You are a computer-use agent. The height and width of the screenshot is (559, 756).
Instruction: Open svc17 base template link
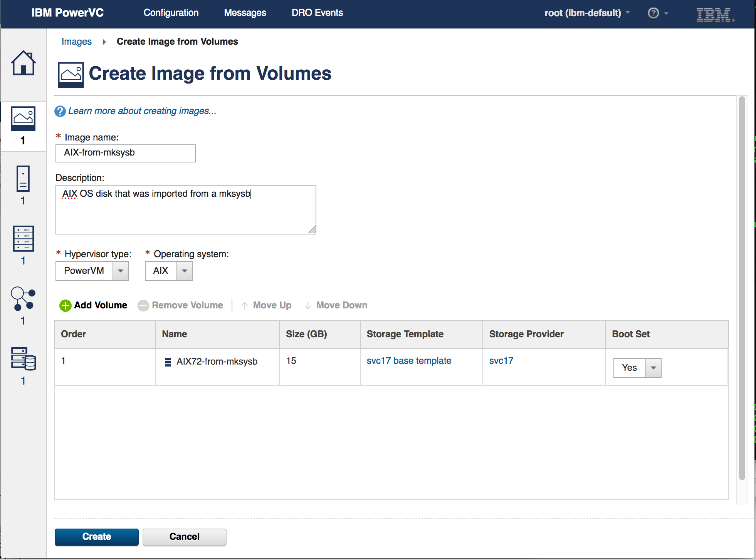pos(409,361)
